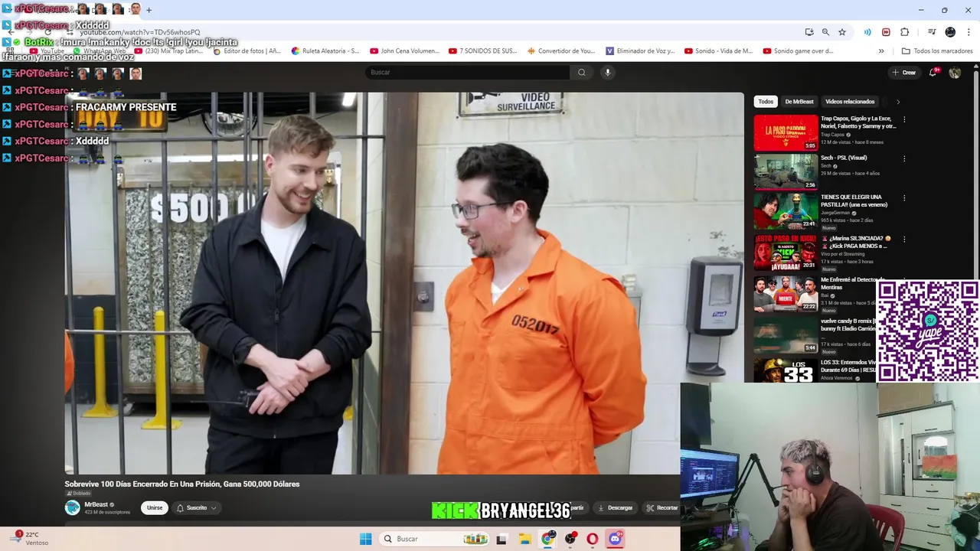Click the zoom magnifier in address bar
Viewport: 980px width, 551px height.
point(825,32)
